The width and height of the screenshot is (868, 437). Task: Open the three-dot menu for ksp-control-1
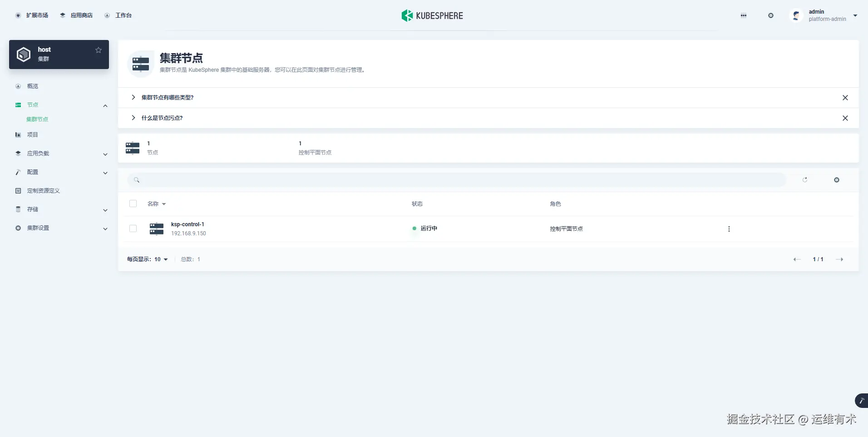click(x=729, y=229)
